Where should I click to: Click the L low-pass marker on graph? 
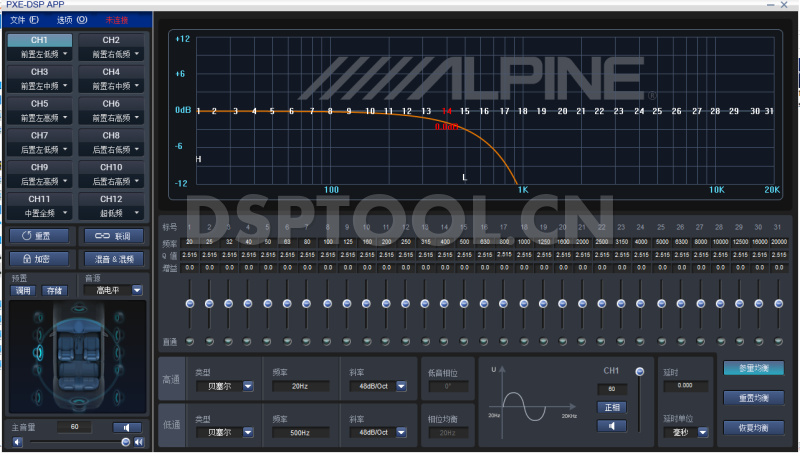coord(464,178)
